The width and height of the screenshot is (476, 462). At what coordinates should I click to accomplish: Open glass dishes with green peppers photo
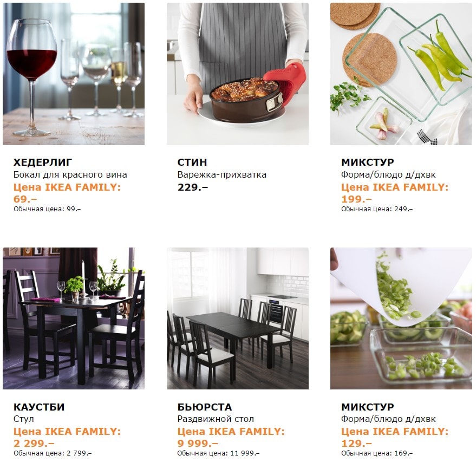coord(401,74)
